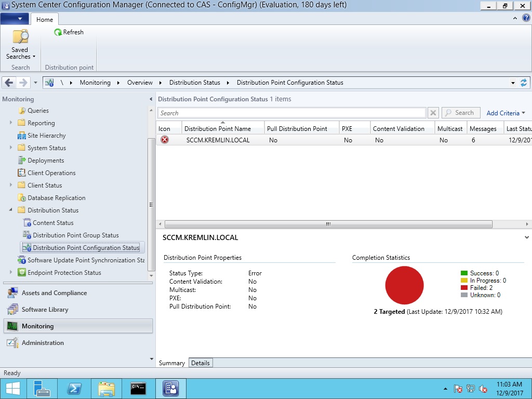Sort by Distribution Point Name column
Screen dimensions: 532x399
[223, 128]
